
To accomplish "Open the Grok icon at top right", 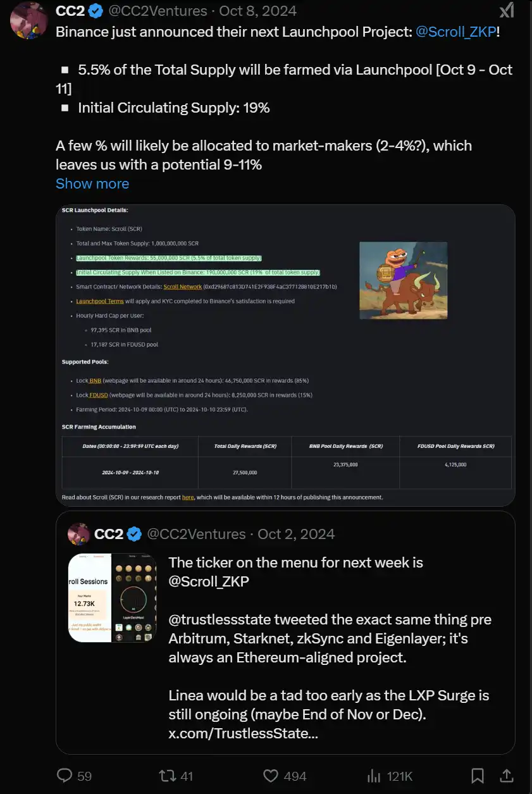I will click(x=506, y=11).
